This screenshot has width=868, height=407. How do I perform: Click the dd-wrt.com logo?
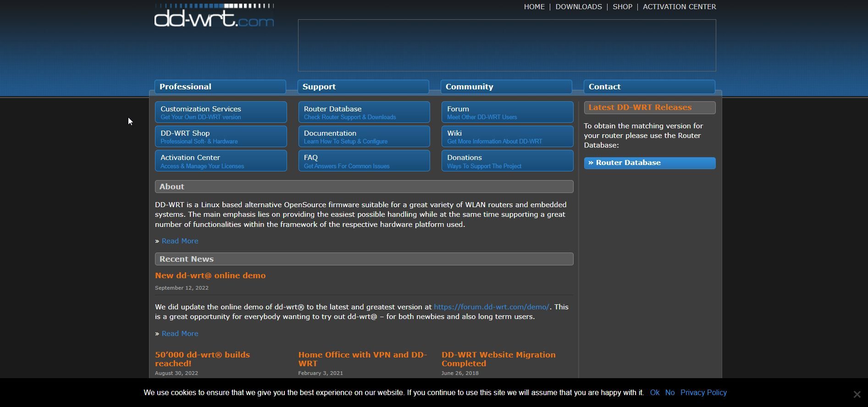214,15
